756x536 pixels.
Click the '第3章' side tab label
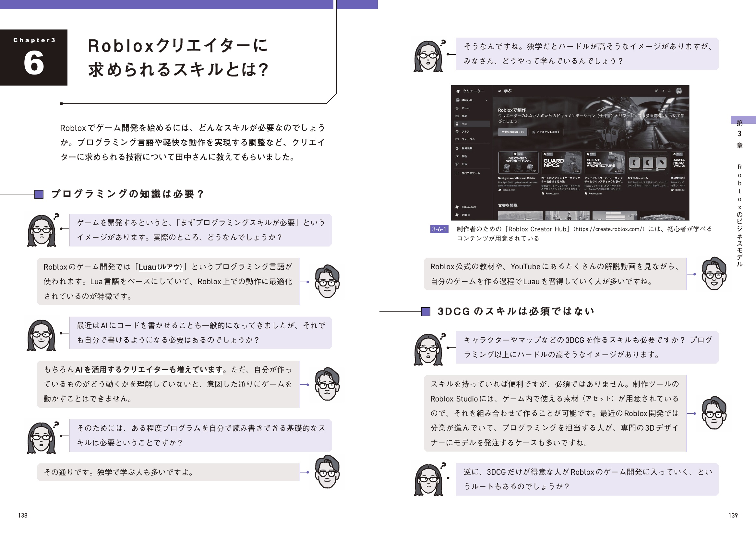739,134
